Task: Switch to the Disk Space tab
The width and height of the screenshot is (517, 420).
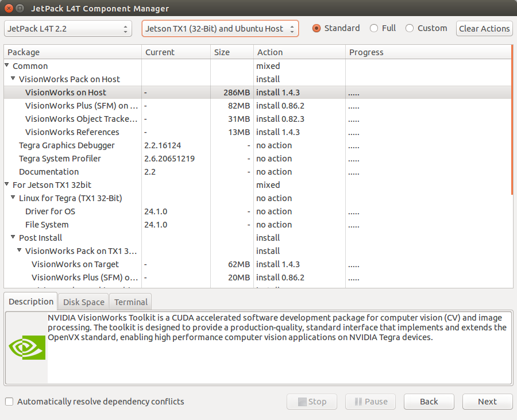Action: pos(83,302)
